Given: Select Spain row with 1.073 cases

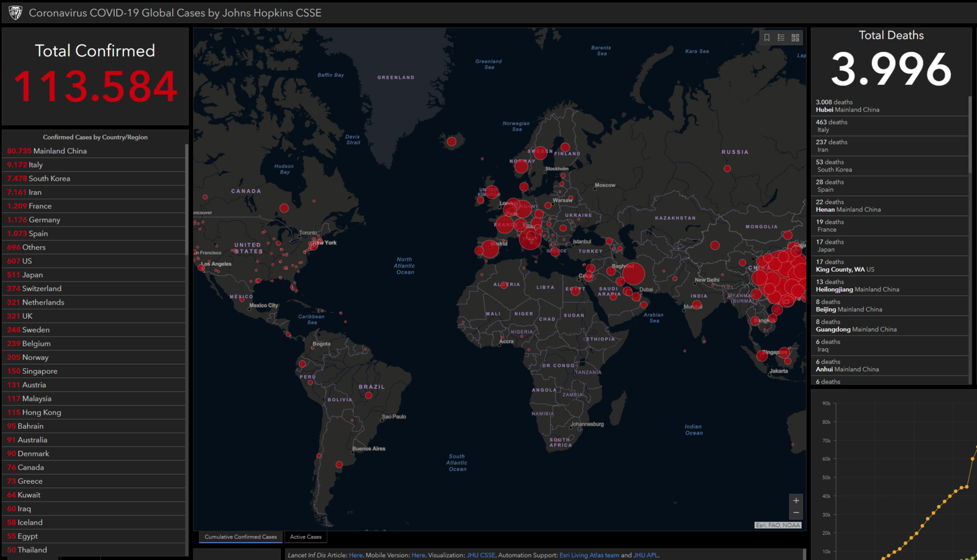Looking at the screenshot, I should [93, 233].
